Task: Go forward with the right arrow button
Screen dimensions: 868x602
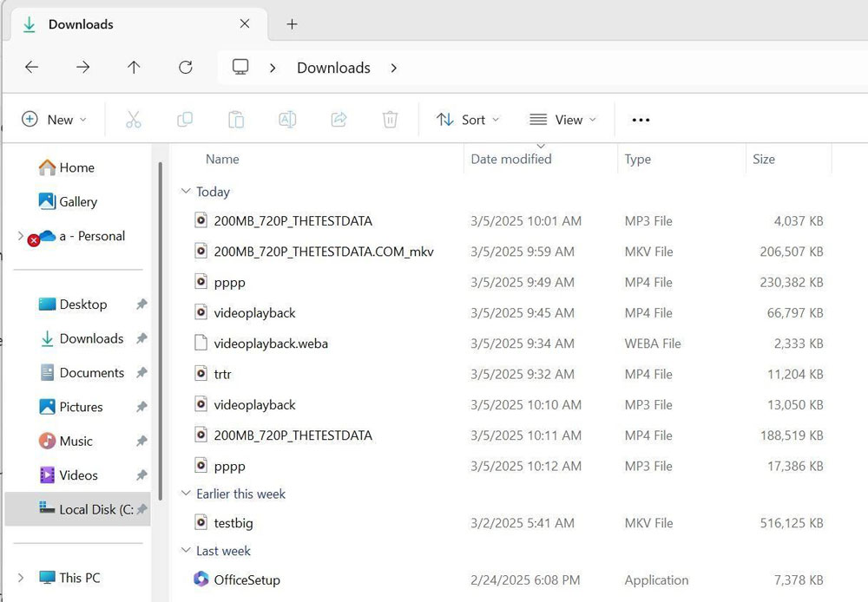Action: coord(83,68)
